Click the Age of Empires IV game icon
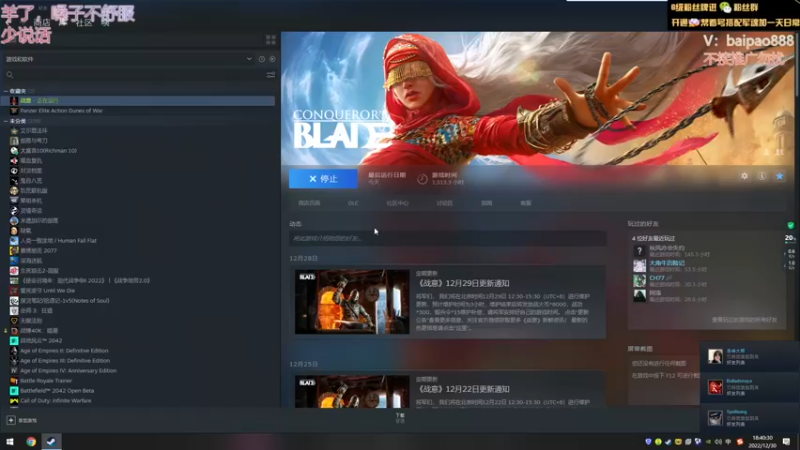The image size is (800, 450). 14,370
